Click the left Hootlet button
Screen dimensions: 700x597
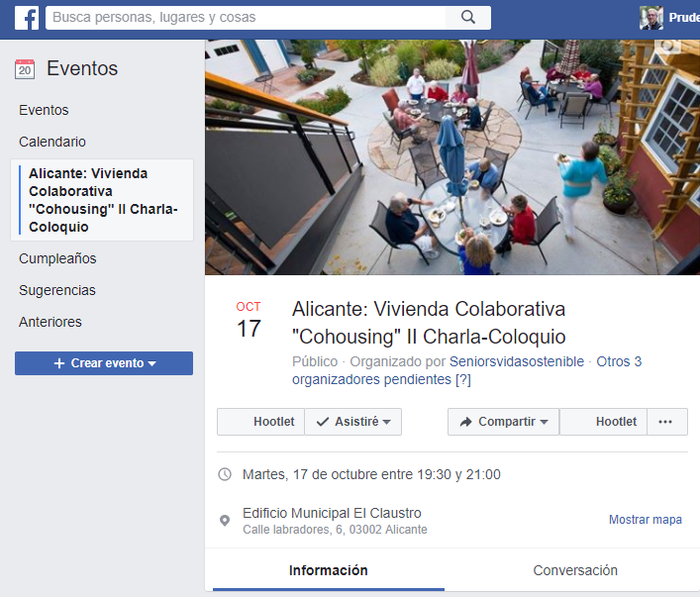[260, 422]
